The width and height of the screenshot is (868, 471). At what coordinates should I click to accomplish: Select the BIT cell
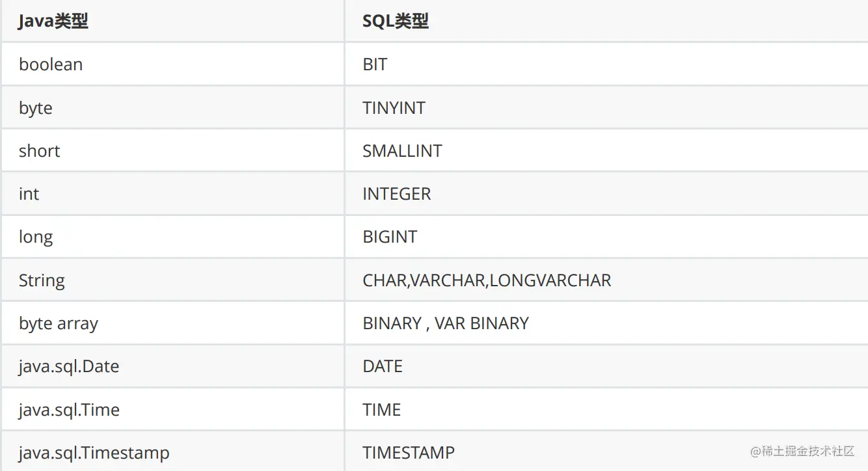tap(375, 64)
